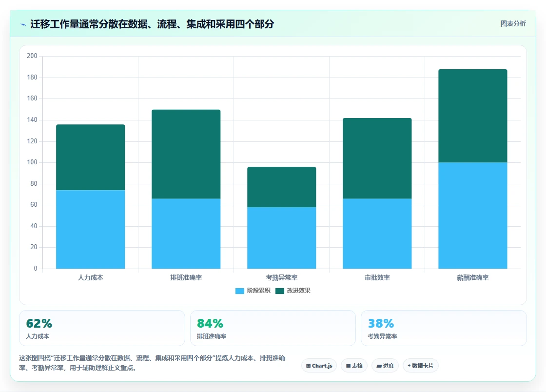
Task: Click the 进度 tag icon
Action: [379, 366]
